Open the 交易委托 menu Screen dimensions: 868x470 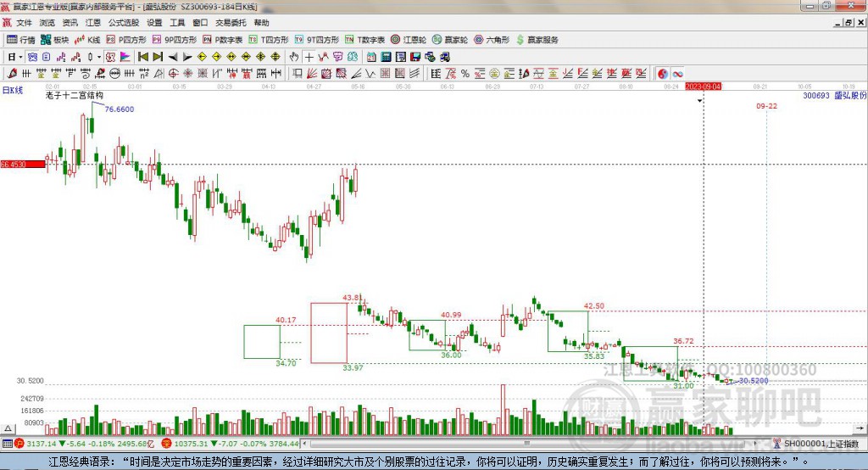[231, 23]
